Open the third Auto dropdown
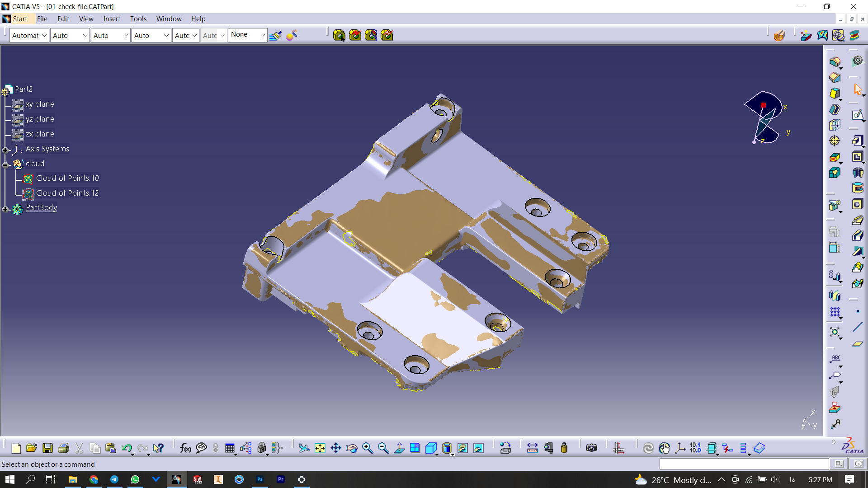This screenshot has height=488, width=868. [110, 35]
